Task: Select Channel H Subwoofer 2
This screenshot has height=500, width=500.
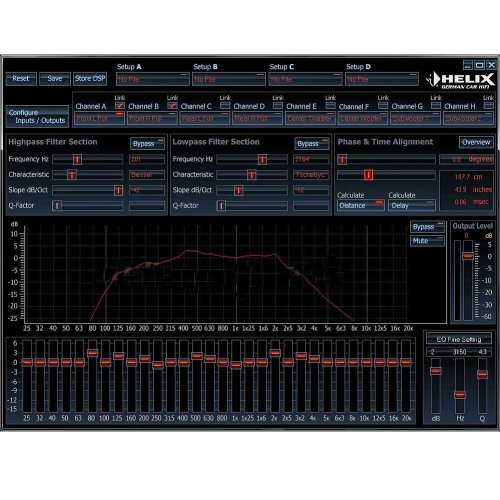Action: (468, 119)
